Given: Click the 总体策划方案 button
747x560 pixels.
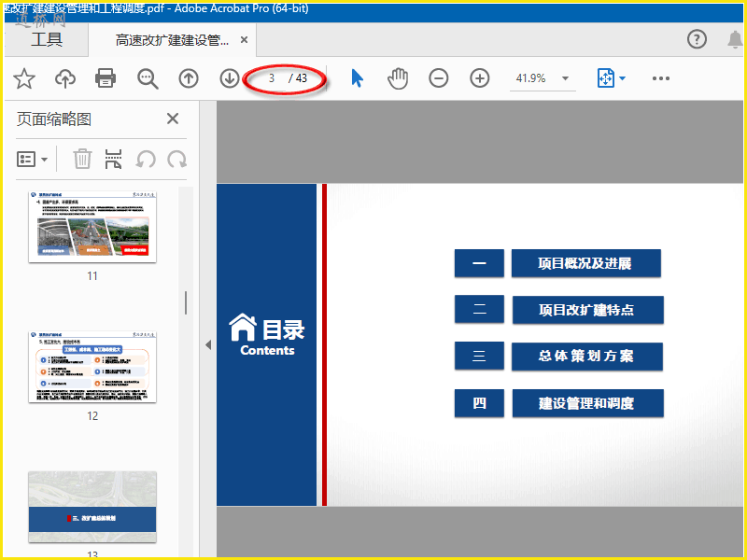Looking at the screenshot, I should click(587, 357).
